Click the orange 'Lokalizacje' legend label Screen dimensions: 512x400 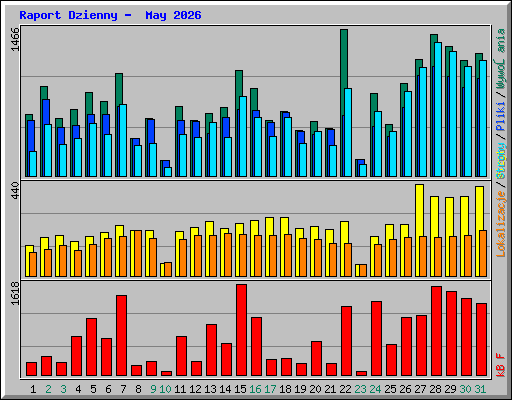point(501,224)
